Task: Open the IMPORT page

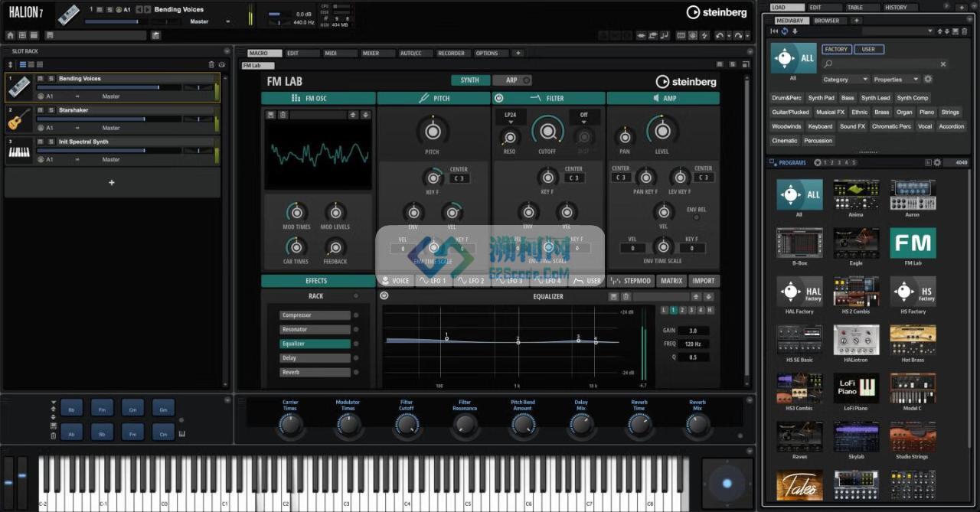Action: tap(704, 281)
